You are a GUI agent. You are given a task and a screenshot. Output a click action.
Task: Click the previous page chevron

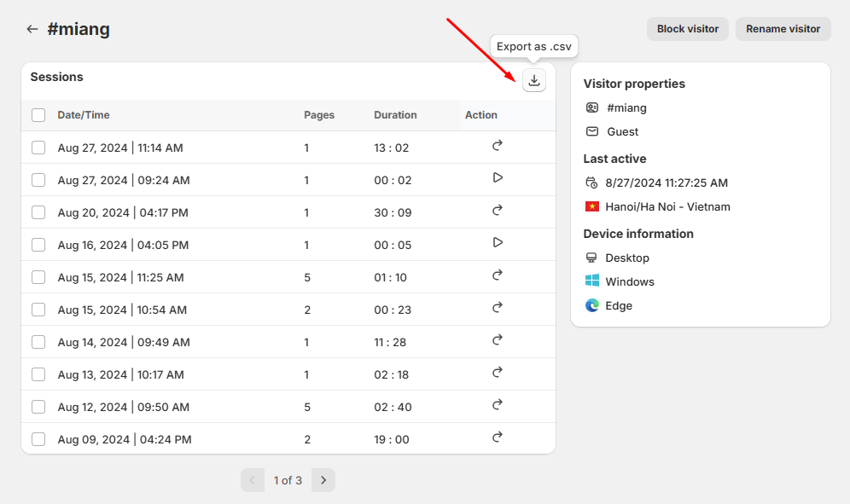[252, 480]
